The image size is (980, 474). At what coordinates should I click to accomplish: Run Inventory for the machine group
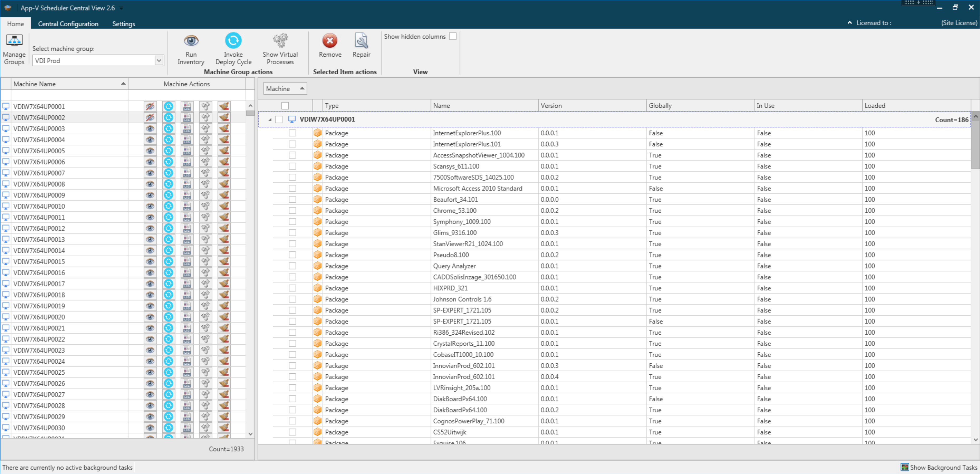(191, 41)
